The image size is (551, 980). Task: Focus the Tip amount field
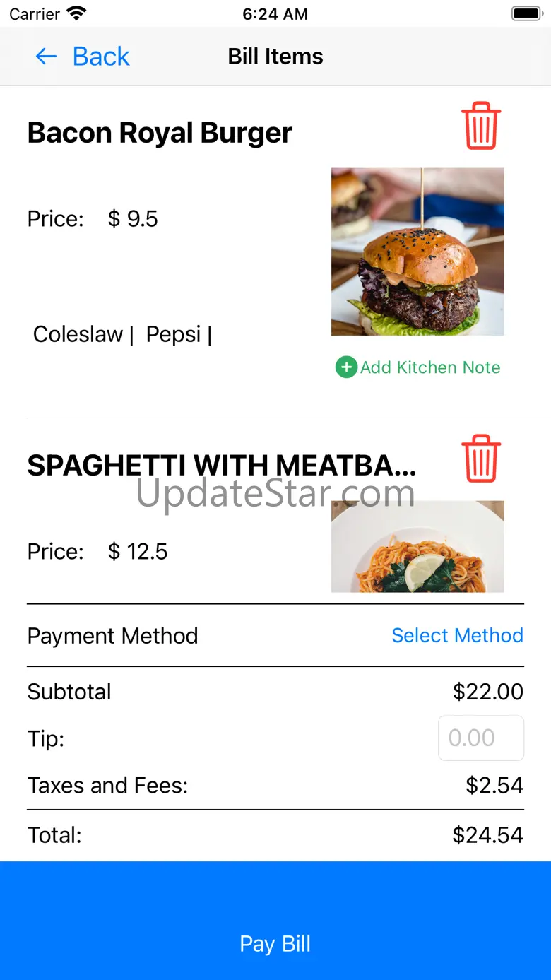click(x=480, y=738)
